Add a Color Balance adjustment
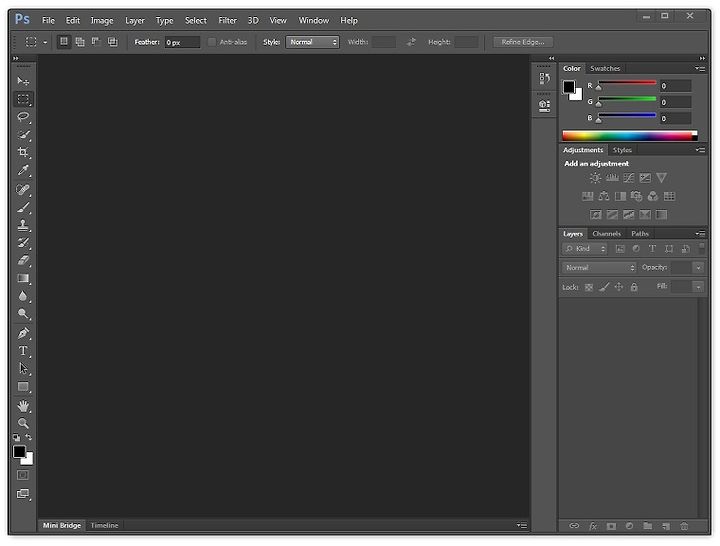Image resolution: width=720 pixels, height=546 pixels. (604, 197)
